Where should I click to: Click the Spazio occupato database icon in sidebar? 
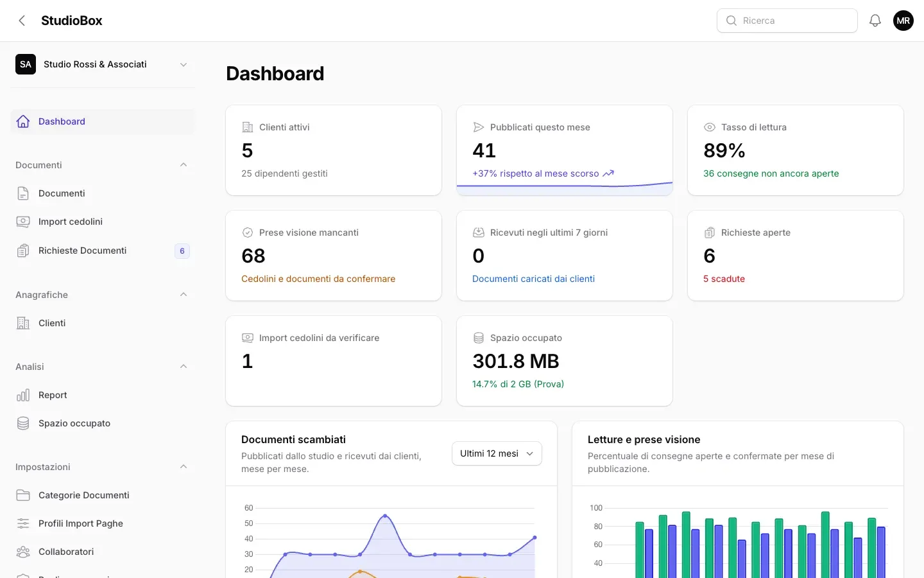click(x=23, y=423)
